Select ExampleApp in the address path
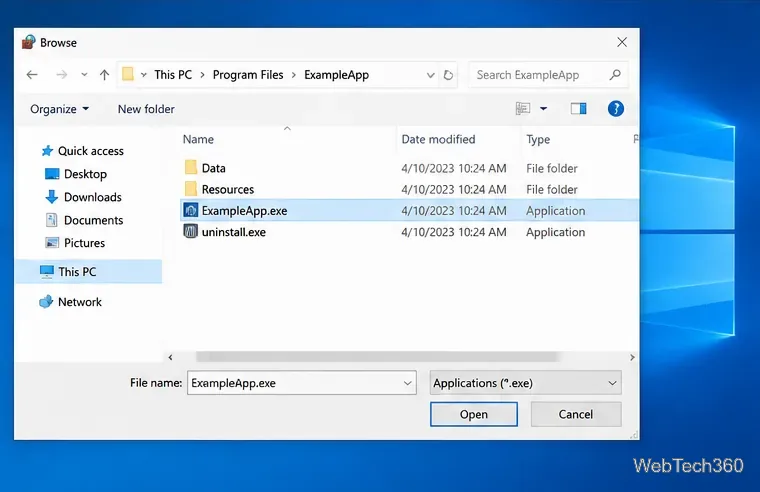The height and width of the screenshot is (492, 760). pyautogui.click(x=336, y=75)
